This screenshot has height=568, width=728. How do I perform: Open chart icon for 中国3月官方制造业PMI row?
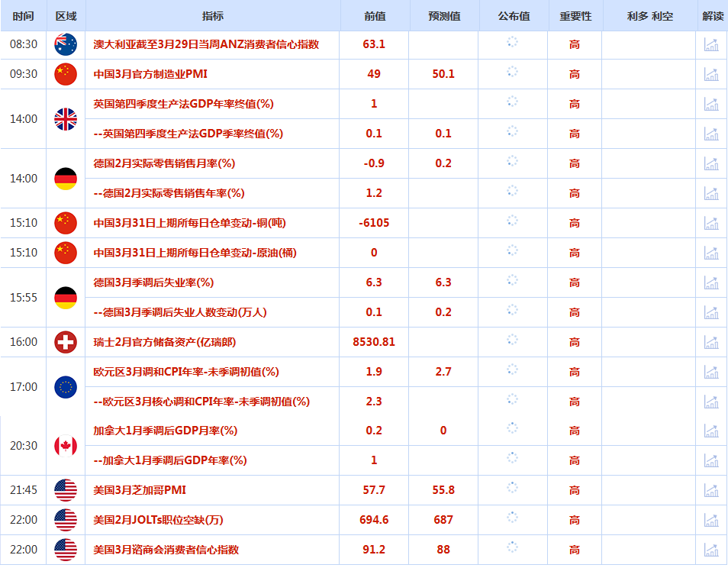tap(711, 74)
